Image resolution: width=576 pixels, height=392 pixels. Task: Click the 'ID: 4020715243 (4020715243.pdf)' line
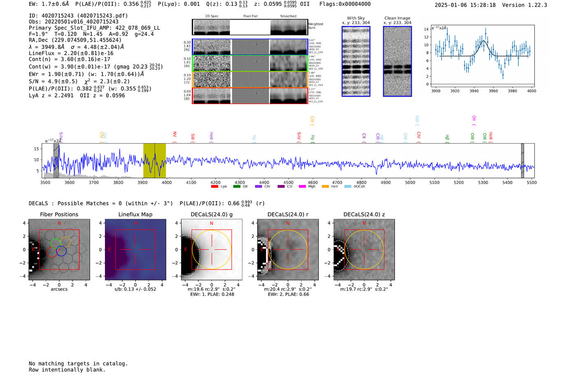click(78, 16)
